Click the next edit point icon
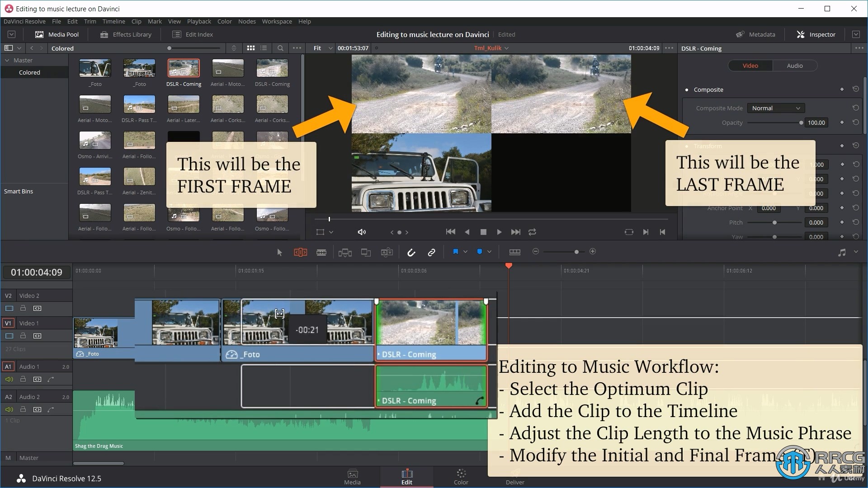The width and height of the screenshot is (868, 488). click(x=646, y=232)
